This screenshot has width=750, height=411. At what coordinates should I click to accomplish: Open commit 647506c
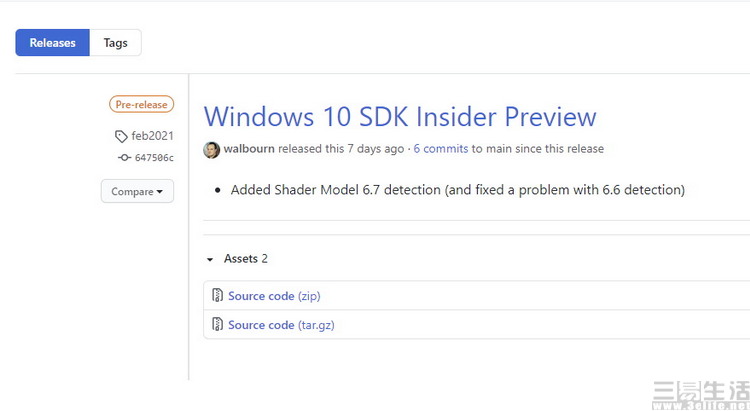154,158
